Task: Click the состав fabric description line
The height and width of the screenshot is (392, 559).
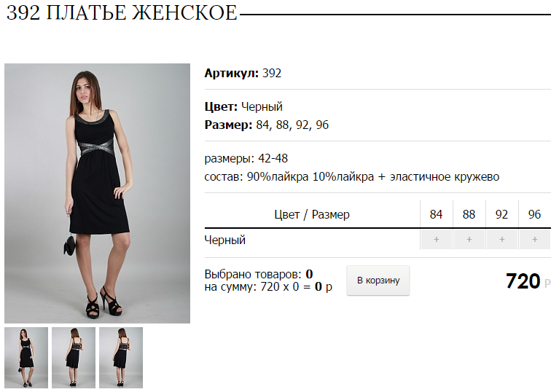Action: 352,177
